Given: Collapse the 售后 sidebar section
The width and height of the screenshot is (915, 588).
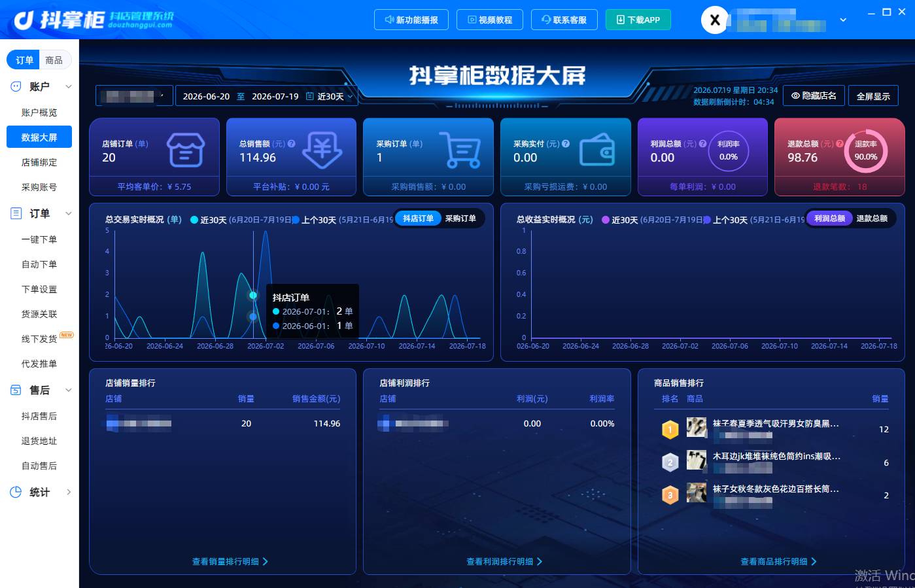Looking at the screenshot, I should click(68, 390).
